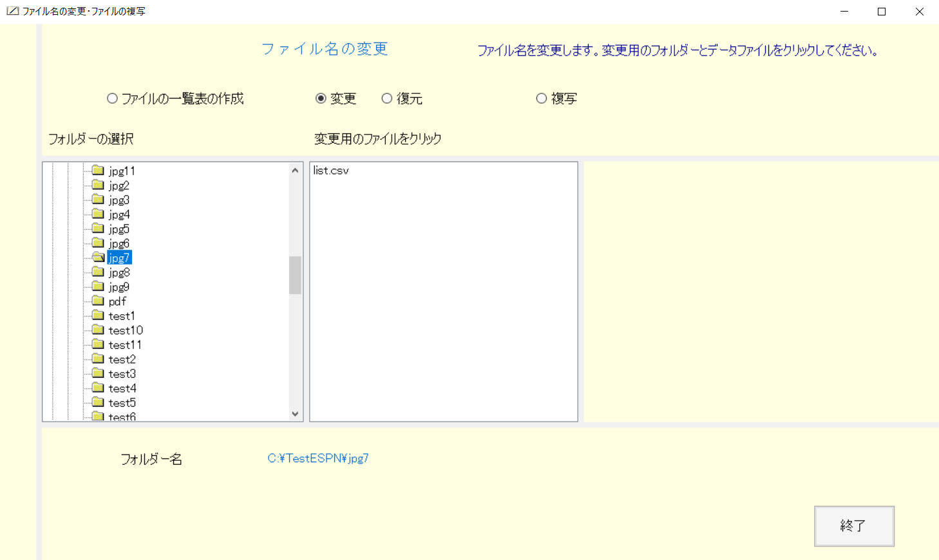Click the pdf folder icon
This screenshot has height=560, width=939.
[98, 301]
